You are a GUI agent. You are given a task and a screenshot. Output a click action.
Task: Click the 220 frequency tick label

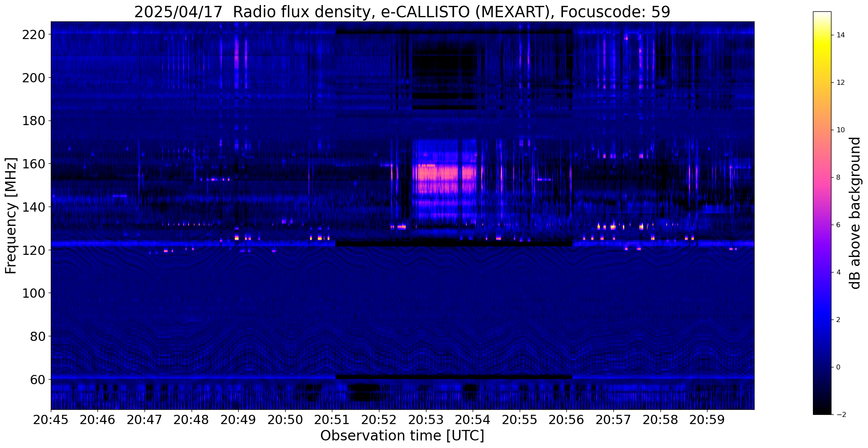click(x=34, y=34)
